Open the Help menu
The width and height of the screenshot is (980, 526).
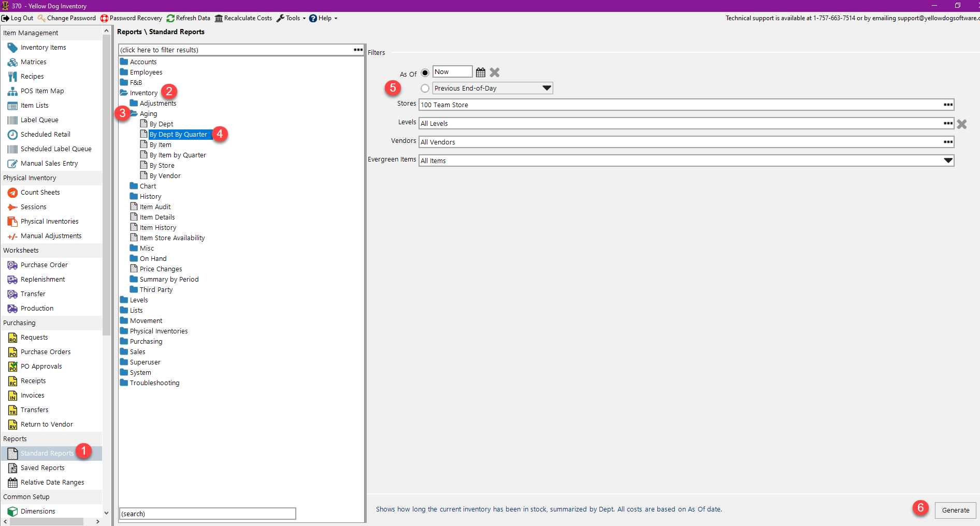[323, 18]
